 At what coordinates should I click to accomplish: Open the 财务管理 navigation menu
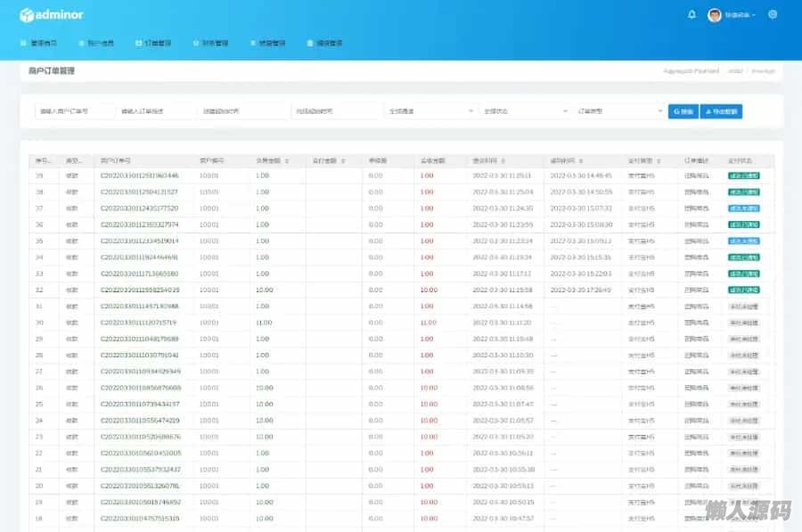pyautogui.click(x=210, y=43)
